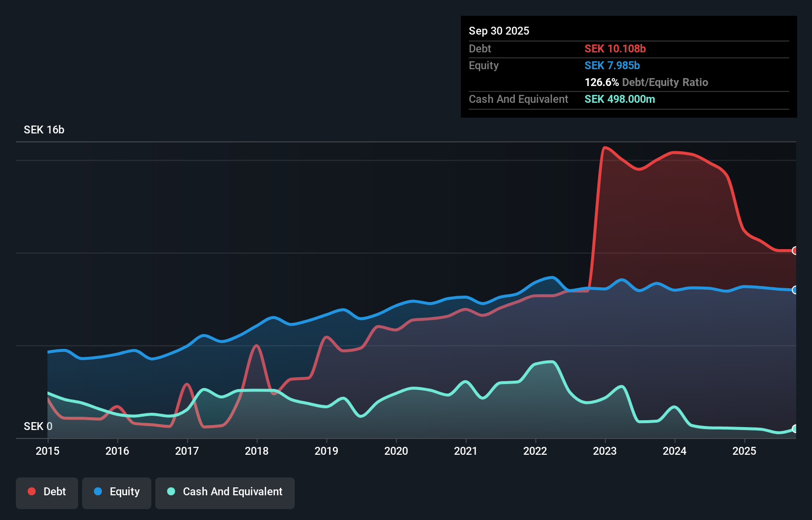Select the teal Cash endpoint marker on the chart
This screenshot has width=812, height=520.
coord(794,429)
